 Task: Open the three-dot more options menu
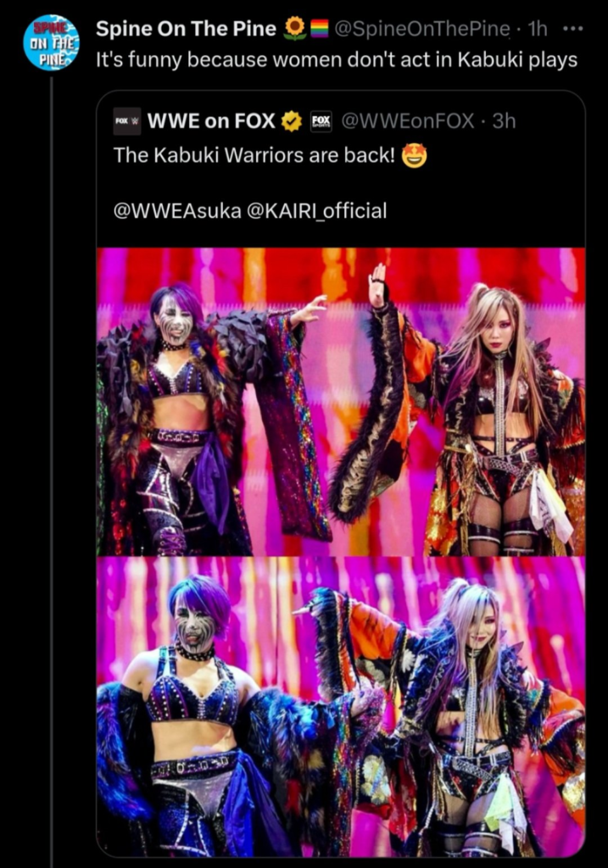coord(572,28)
